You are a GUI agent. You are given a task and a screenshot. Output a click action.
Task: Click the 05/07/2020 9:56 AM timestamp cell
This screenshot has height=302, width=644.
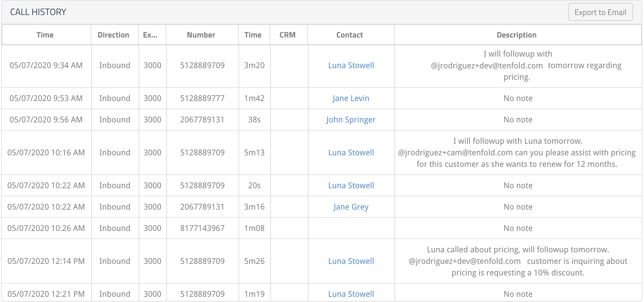coord(46,120)
